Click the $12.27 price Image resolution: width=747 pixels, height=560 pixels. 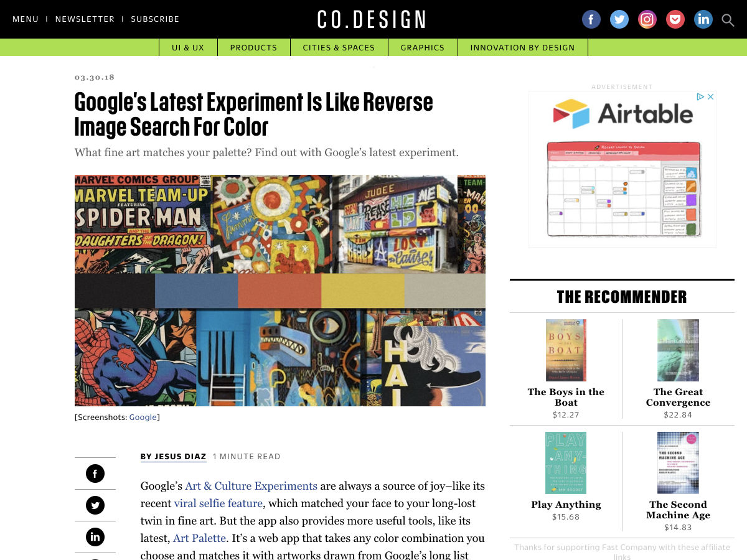click(x=566, y=415)
